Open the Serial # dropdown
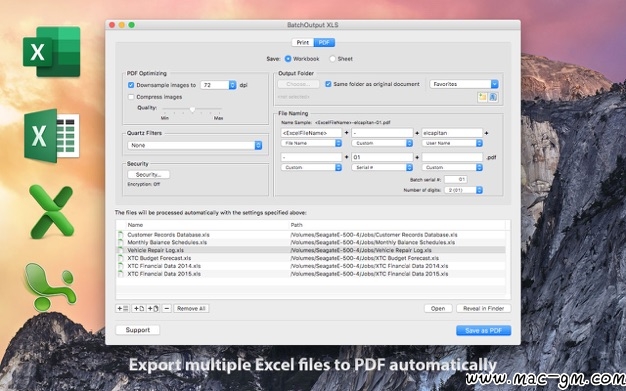 coord(382,167)
